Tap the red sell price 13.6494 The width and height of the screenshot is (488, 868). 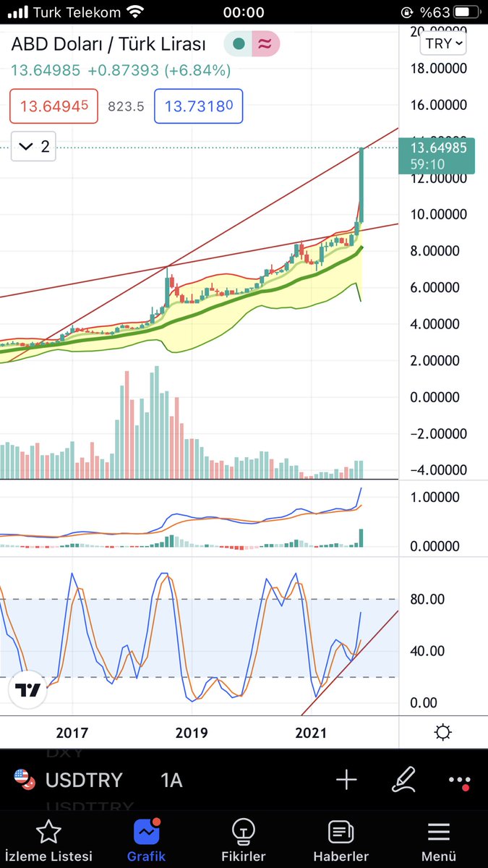click(53, 106)
